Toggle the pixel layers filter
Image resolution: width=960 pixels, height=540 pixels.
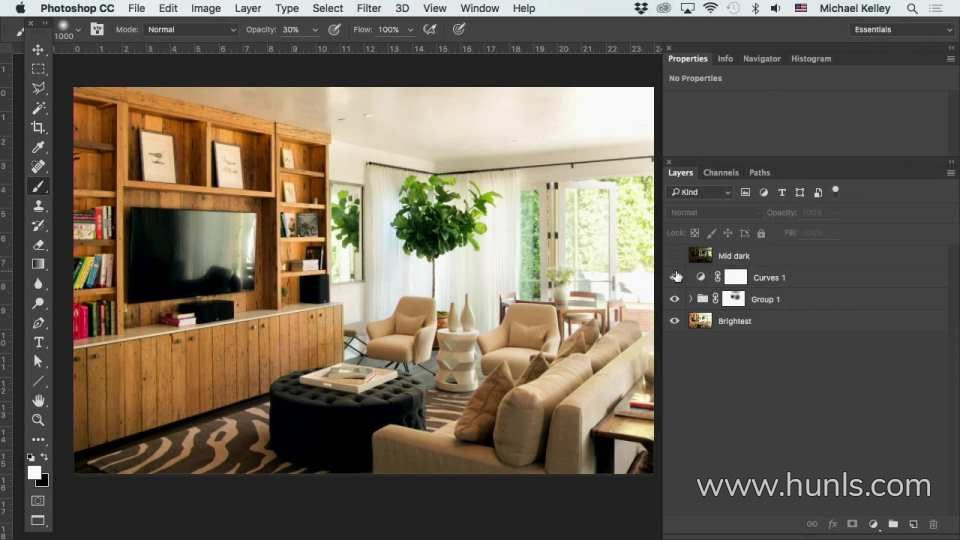745,192
